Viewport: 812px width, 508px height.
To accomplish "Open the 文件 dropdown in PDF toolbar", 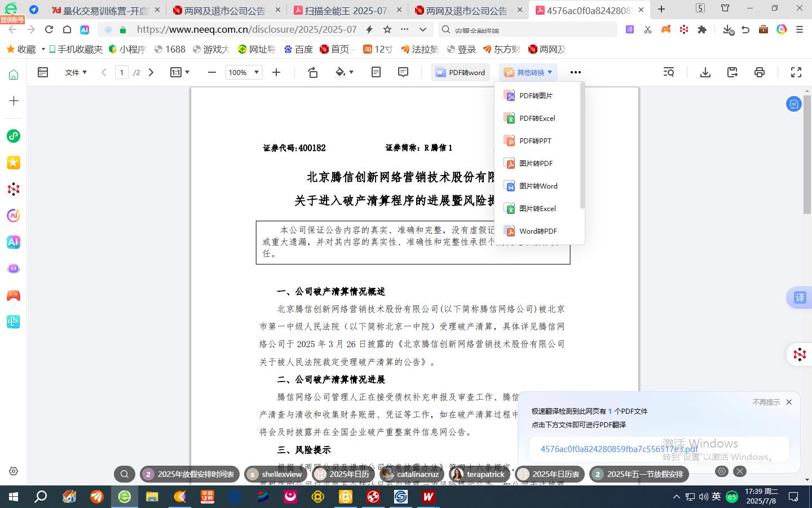I will tap(76, 72).
